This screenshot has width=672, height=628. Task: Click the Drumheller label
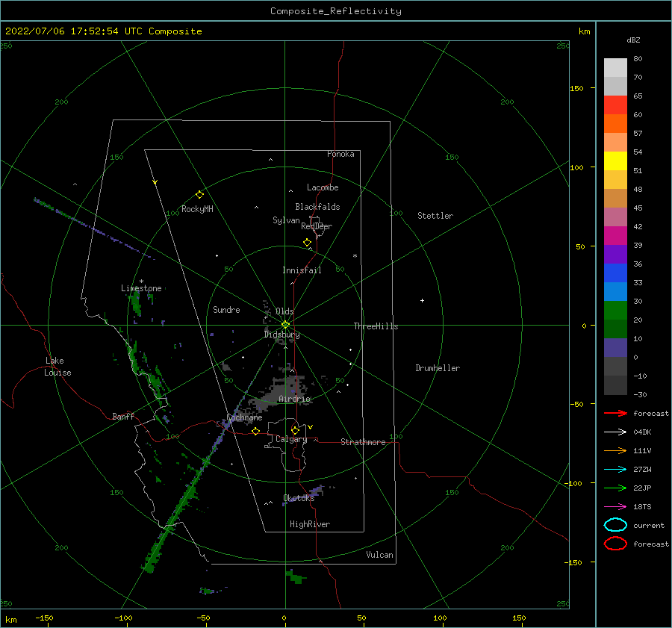438,368
